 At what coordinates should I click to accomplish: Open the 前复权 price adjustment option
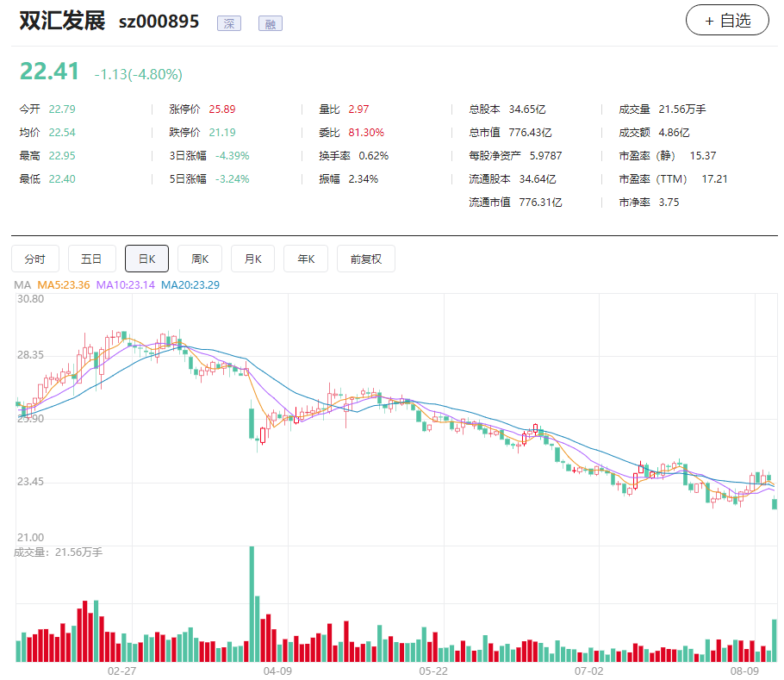tap(366, 259)
